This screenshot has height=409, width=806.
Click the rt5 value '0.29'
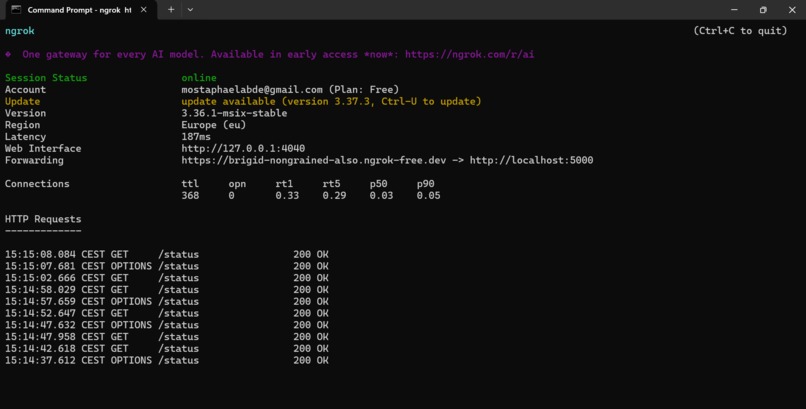click(x=334, y=196)
